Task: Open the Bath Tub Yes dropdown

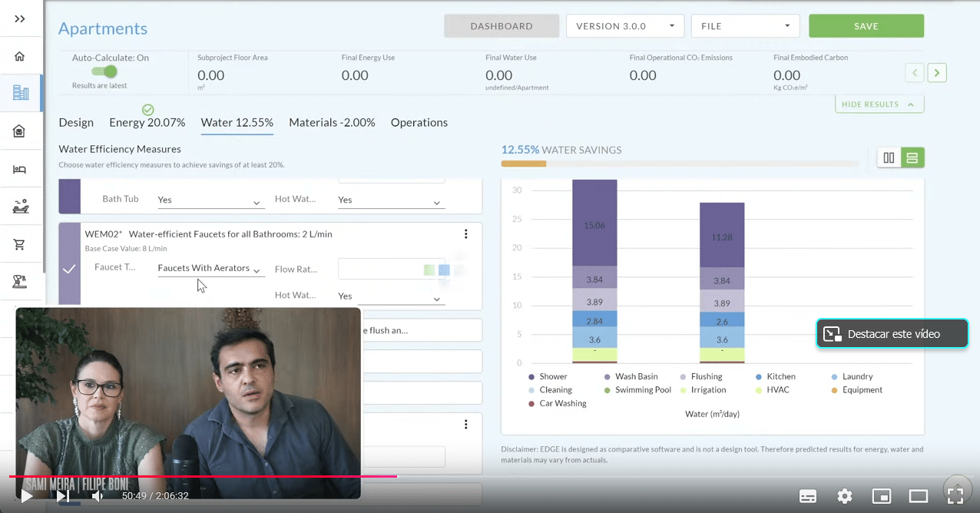Action: [x=210, y=200]
